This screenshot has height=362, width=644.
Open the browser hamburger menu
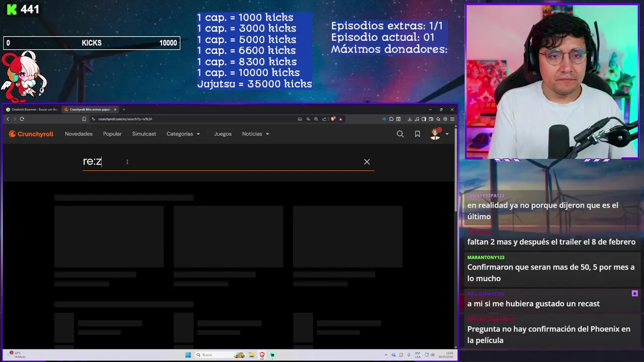pos(452,119)
